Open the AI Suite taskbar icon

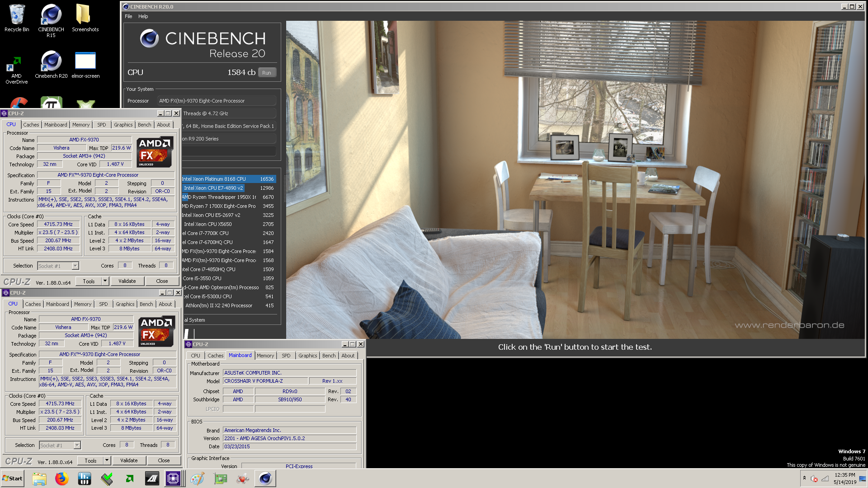point(152,479)
